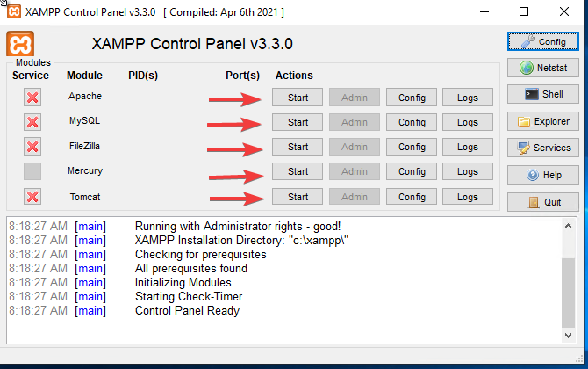Open the Tomcat row Config button

point(412,197)
